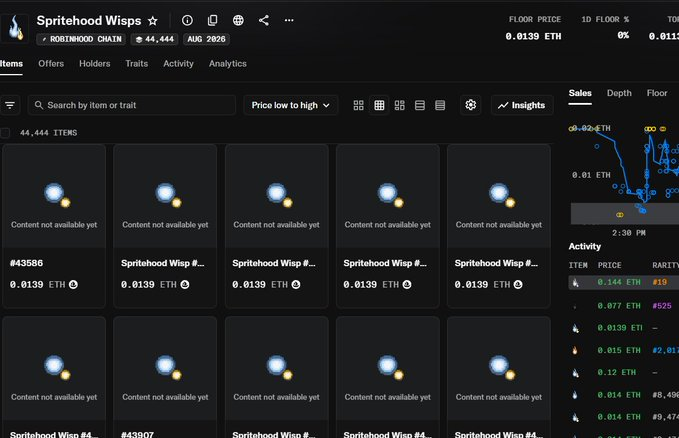This screenshot has width=679, height=438.
Task: Click item icon of 0.144 ETH sale
Action: 575,282
